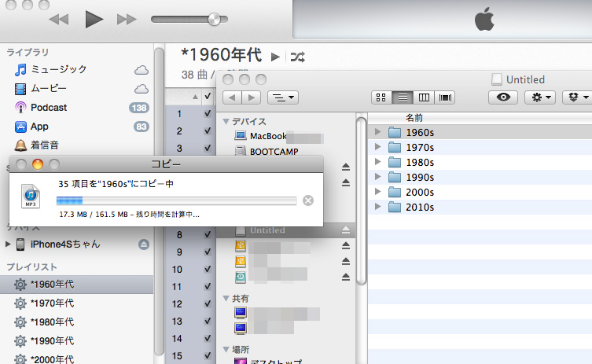Click the iCloud icon next to ミュージック
This screenshot has width=592, height=364.
(x=142, y=70)
